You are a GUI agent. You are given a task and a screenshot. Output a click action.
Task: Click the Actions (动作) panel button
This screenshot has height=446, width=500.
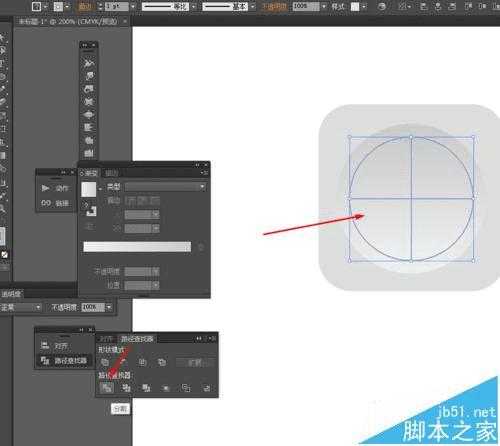(55, 189)
